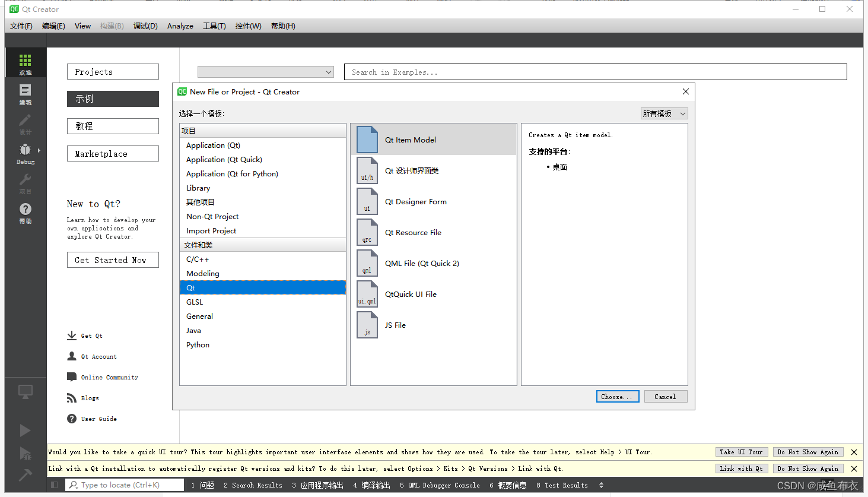Image resolution: width=868 pixels, height=497 pixels.
Task: Open the Analyze menu
Action: click(180, 26)
